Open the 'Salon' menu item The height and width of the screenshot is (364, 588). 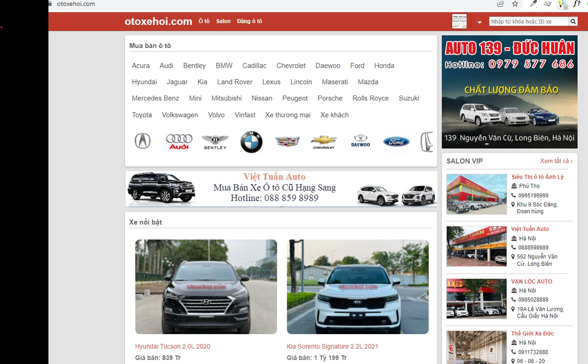click(223, 21)
